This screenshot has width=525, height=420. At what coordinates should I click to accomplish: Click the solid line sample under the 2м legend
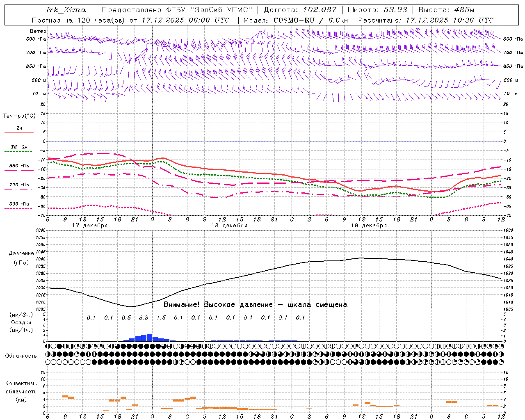19,133
